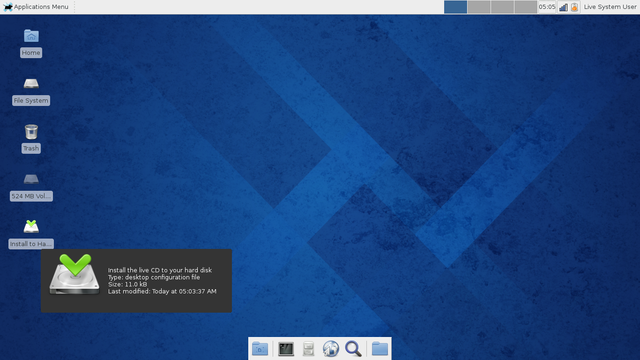Click the 05:05 panel clock
The height and width of the screenshot is (360, 640).
[x=547, y=7]
